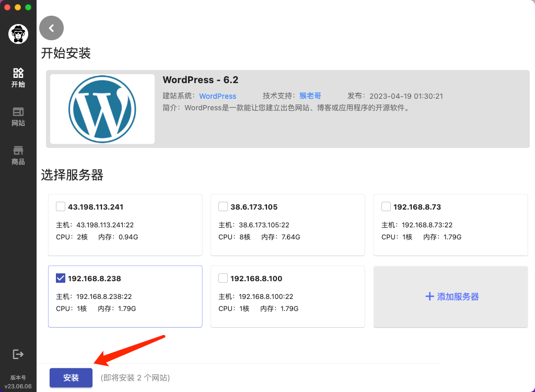The height and width of the screenshot is (392, 535).
Task: Open the 商品 sidebar section
Action: [18, 155]
